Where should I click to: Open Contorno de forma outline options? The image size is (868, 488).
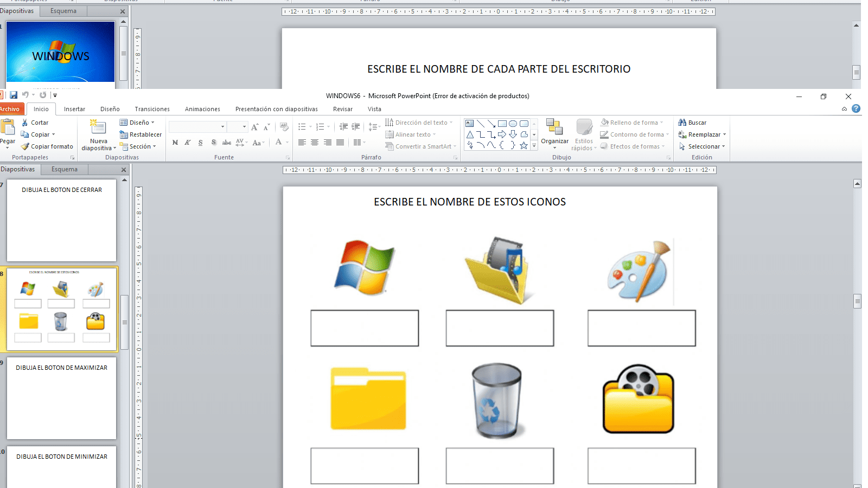(x=635, y=134)
